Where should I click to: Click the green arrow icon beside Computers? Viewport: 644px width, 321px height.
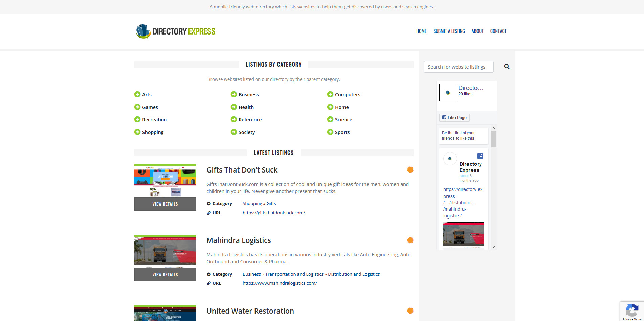click(330, 94)
